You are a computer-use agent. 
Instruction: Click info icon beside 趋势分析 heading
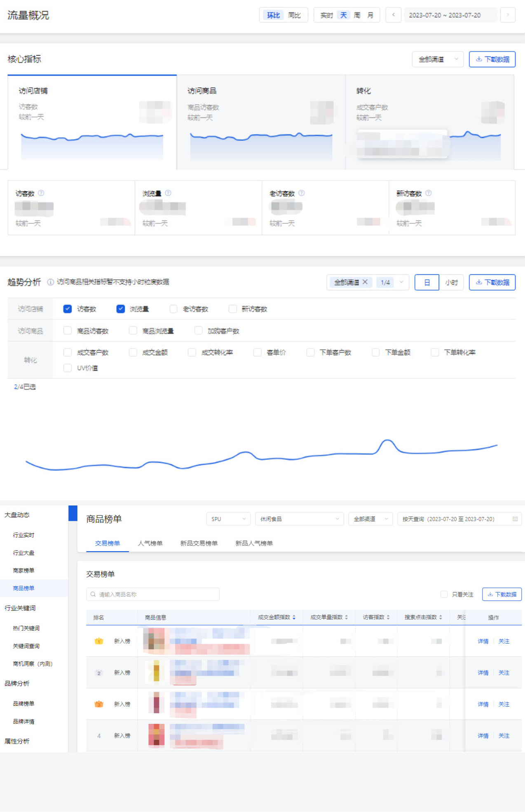(x=50, y=282)
